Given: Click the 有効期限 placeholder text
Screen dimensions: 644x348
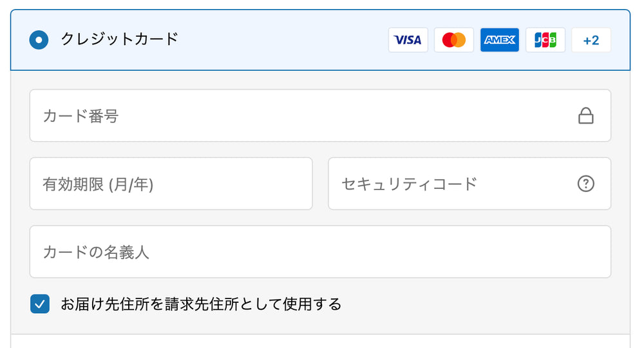Looking at the screenshot, I should point(98,184).
